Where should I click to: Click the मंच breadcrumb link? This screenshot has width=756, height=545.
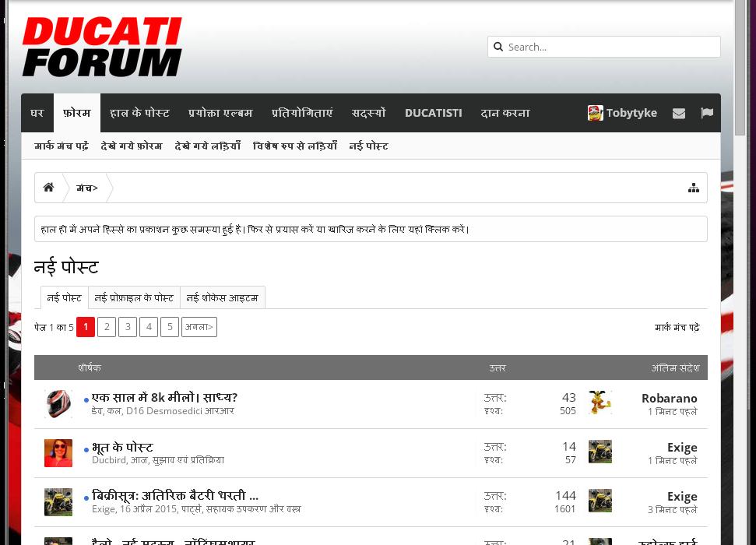[86, 188]
